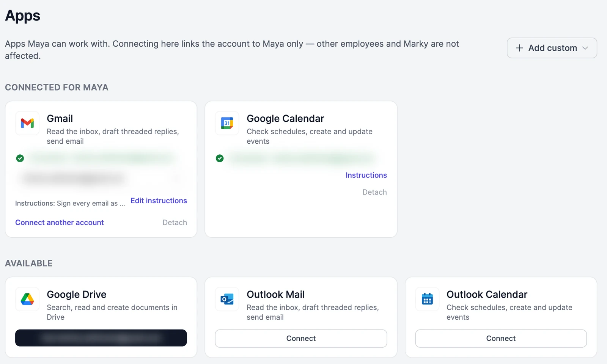This screenshot has width=607, height=364.
Task: Click the AVAILABLE section label
Action: 29,264
